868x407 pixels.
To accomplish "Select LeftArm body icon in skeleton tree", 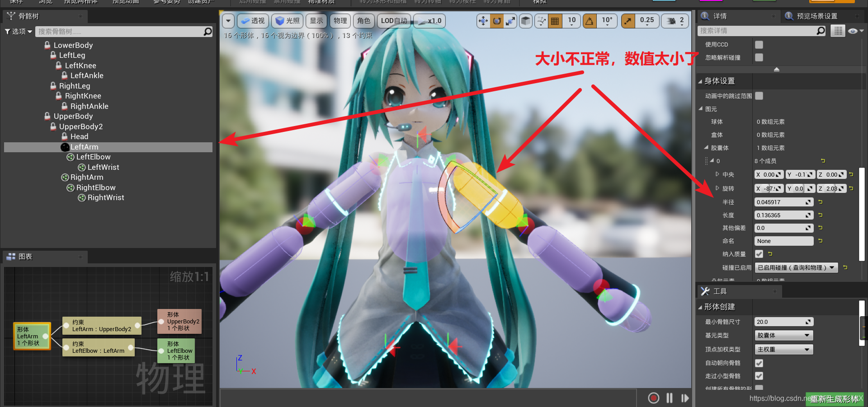I will (x=65, y=147).
